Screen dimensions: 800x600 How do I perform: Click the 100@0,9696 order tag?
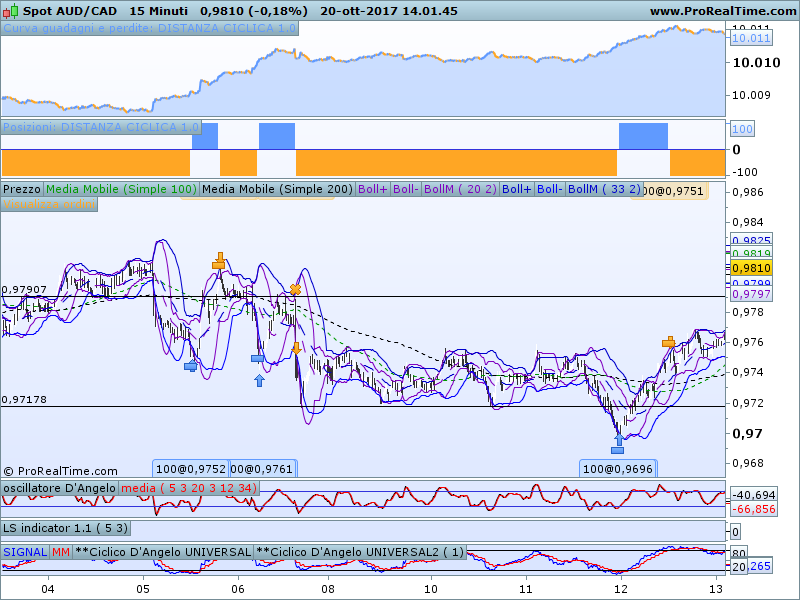coord(618,469)
